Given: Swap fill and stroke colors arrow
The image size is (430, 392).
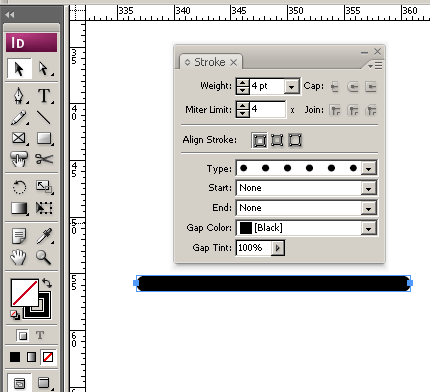Looking at the screenshot, I should tap(47, 283).
